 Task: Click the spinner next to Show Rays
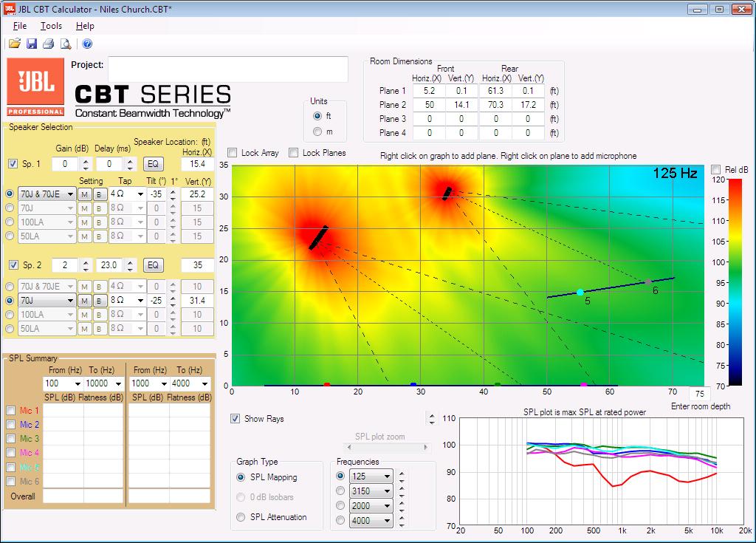[431, 418]
